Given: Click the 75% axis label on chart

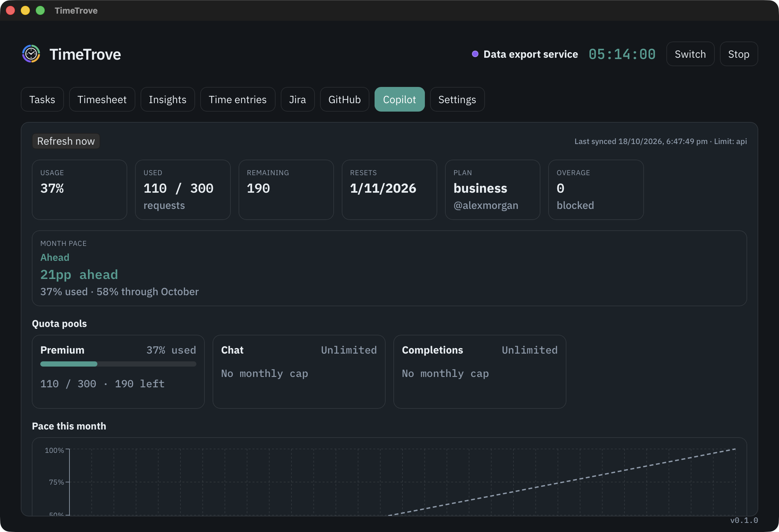Looking at the screenshot, I should pyautogui.click(x=56, y=482).
